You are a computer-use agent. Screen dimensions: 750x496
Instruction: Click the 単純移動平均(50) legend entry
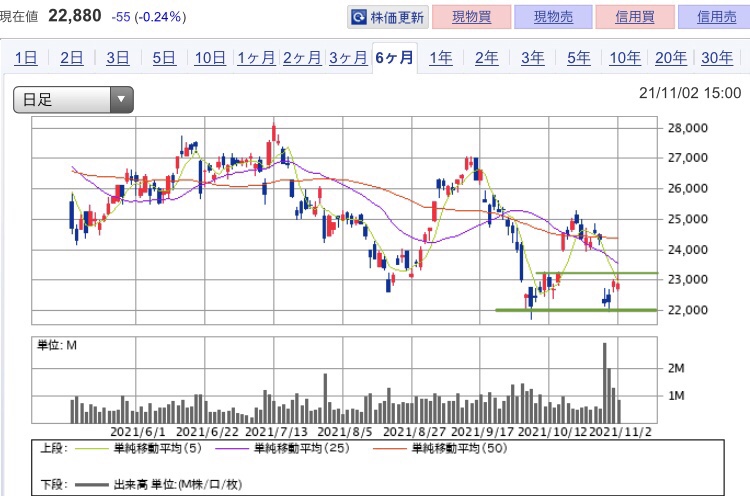point(440,448)
